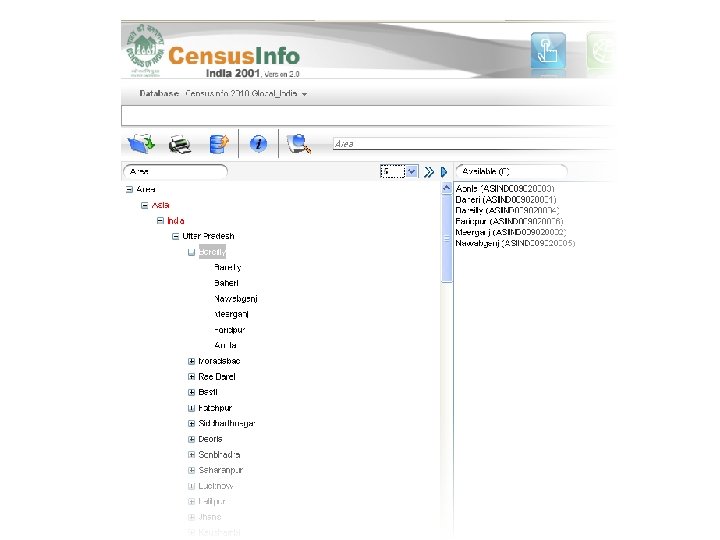Select Baheri entry in Available list
Viewport: 720px width, 540px height.
(x=506, y=200)
